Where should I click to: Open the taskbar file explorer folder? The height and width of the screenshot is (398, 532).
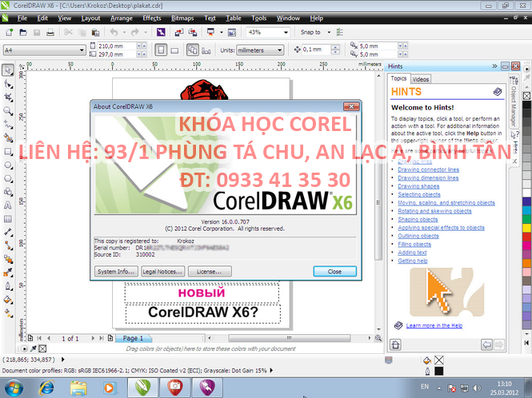tap(78, 388)
